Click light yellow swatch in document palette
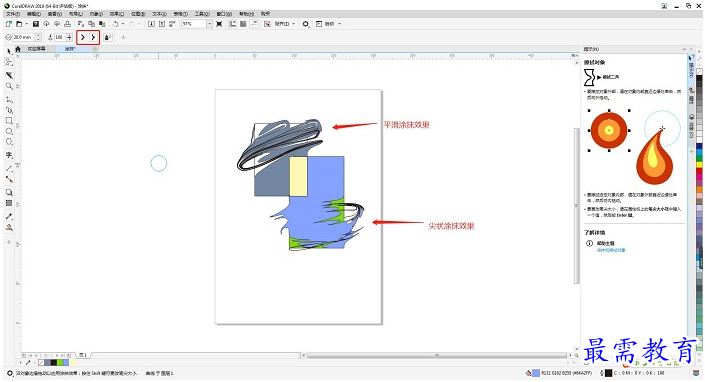705x382 pixels. [72, 362]
